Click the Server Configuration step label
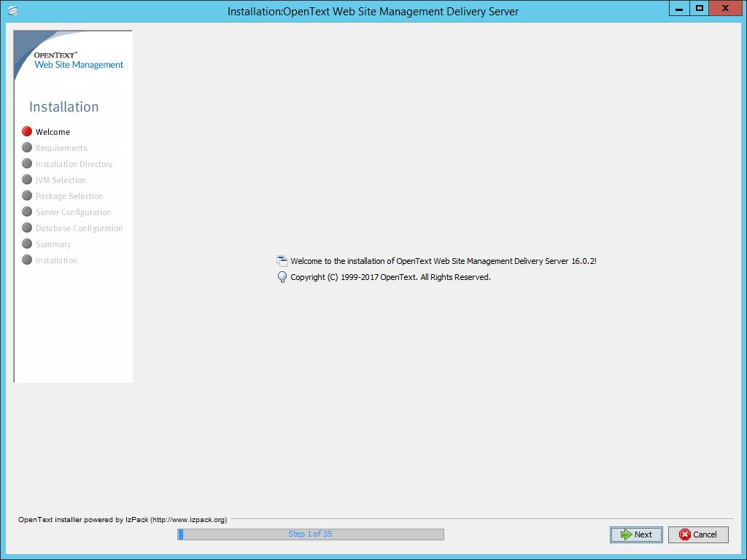The width and height of the screenshot is (747, 560). click(74, 212)
